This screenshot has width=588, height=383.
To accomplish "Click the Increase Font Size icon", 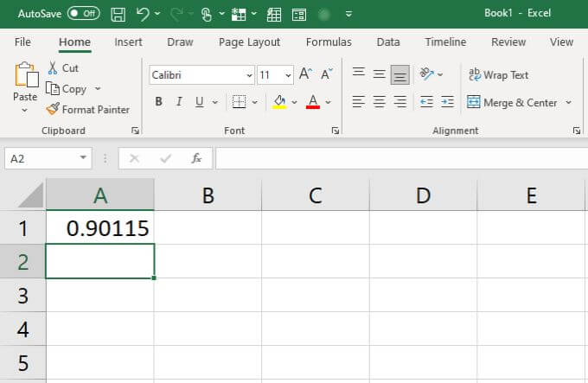I will click(305, 73).
